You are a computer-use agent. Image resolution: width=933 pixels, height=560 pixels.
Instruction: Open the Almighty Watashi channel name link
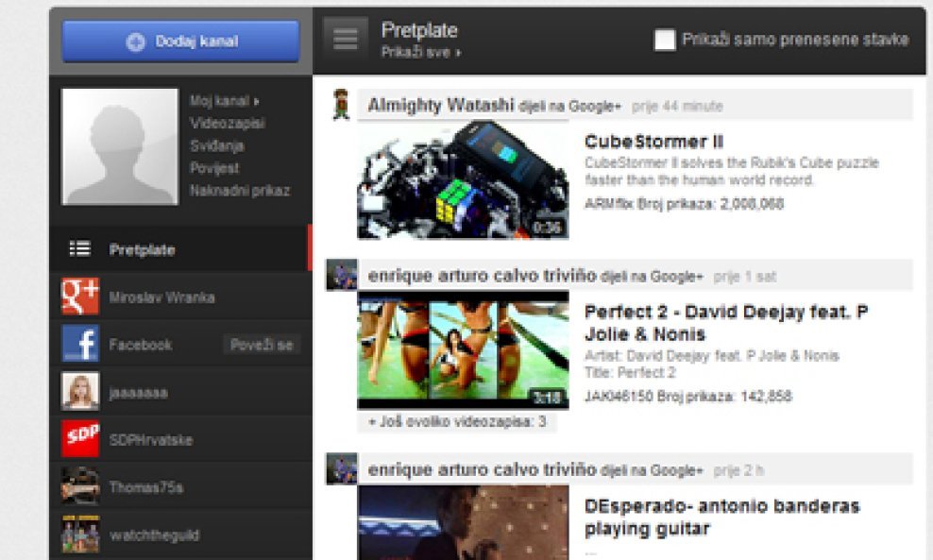[440, 106]
